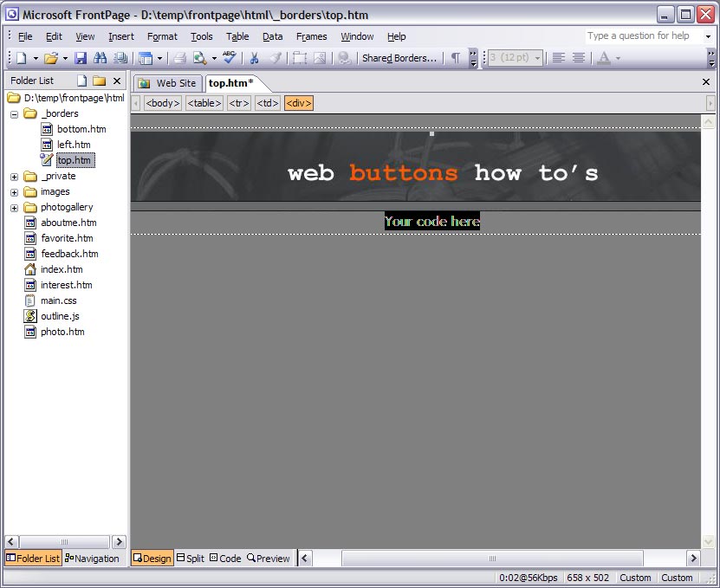This screenshot has height=588, width=720.
Task: Expand the images folder
Action: pos(14,192)
